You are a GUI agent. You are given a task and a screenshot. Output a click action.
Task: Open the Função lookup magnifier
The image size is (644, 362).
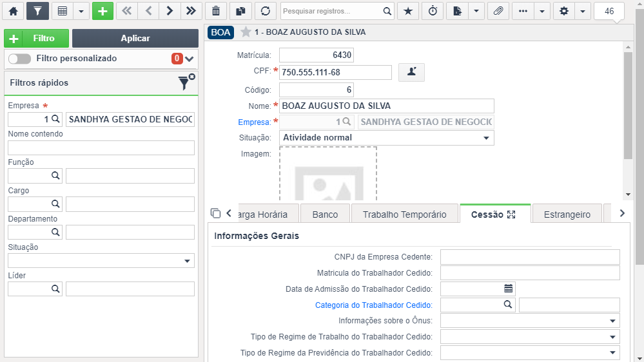pyautogui.click(x=55, y=176)
